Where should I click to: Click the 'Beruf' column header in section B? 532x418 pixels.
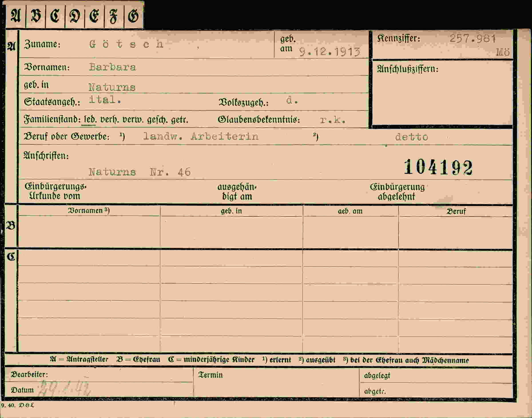[456, 211]
